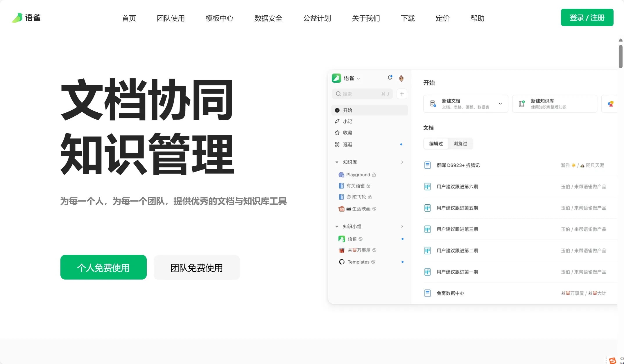This screenshot has width=624, height=364.
Task: Expand the 新建文档 type dropdown arrow
Action: tap(501, 104)
